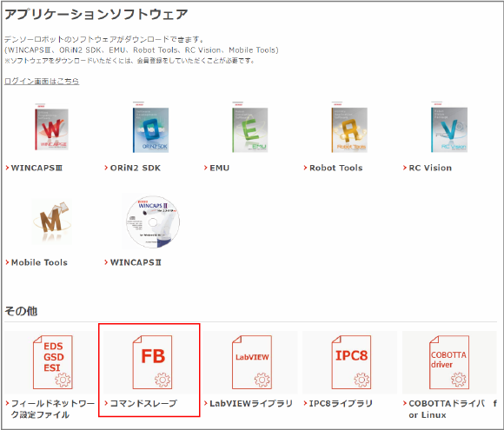Click the Mobile Tools text link

(x=39, y=262)
